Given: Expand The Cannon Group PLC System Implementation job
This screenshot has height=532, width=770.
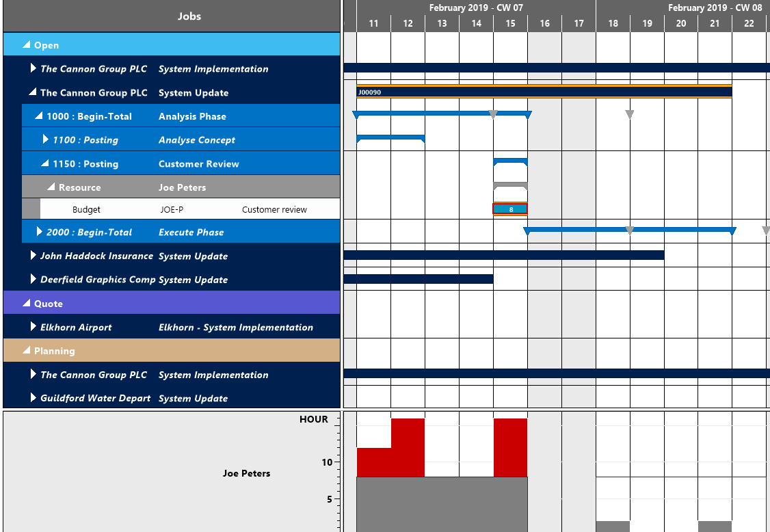Looking at the screenshot, I should pyautogui.click(x=32, y=68).
